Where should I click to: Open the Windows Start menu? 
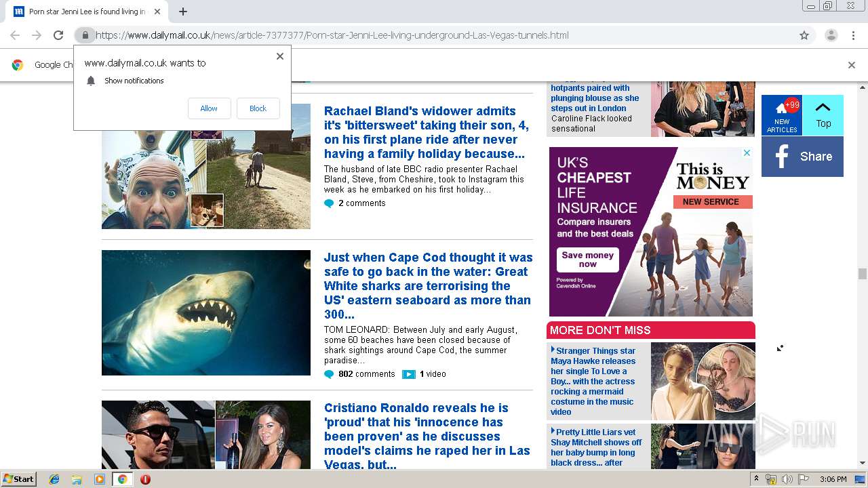tap(18, 479)
